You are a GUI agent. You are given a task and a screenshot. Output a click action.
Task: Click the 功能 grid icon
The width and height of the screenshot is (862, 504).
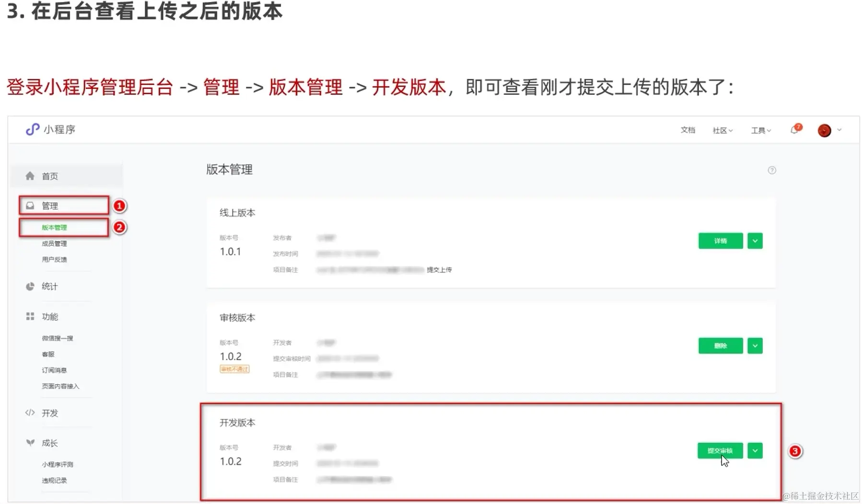point(30,317)
